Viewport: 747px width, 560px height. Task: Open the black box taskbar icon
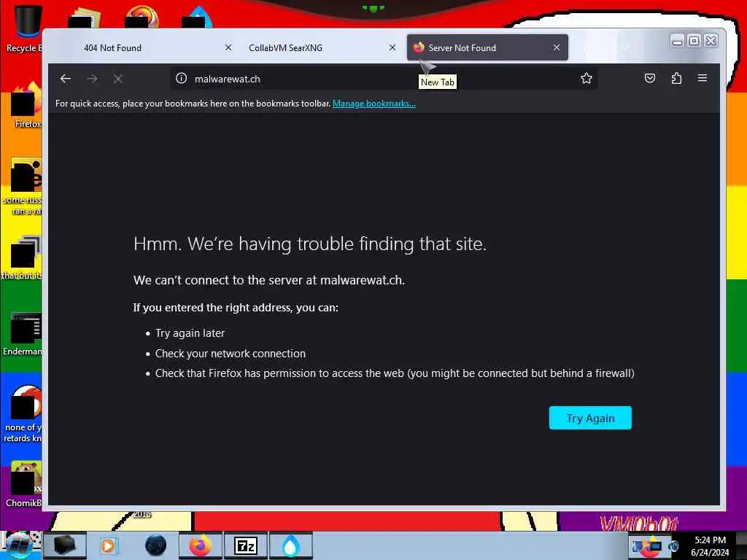65,545
